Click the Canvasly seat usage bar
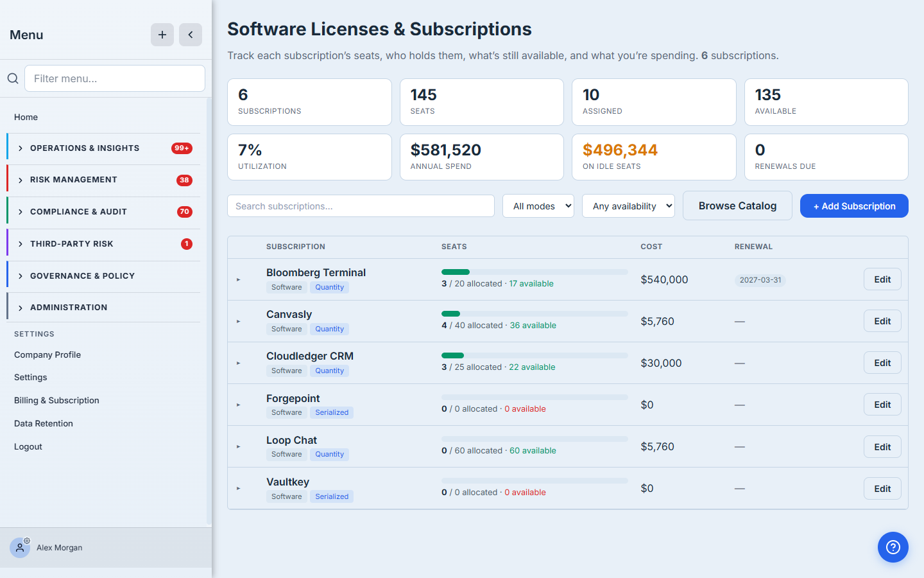Image resolution: width=924 pixels, height=578 pixels. [535, 314]
